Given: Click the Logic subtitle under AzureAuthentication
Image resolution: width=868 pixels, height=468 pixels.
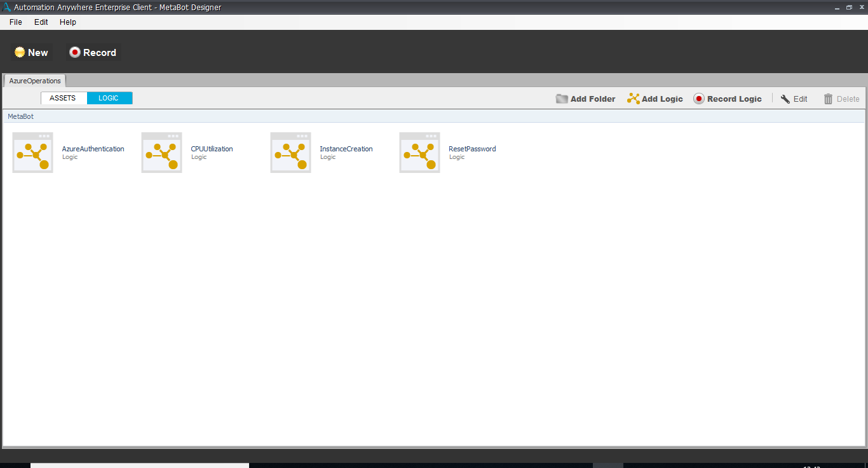Looking at the screenshot, I should [x=70, y=157].
